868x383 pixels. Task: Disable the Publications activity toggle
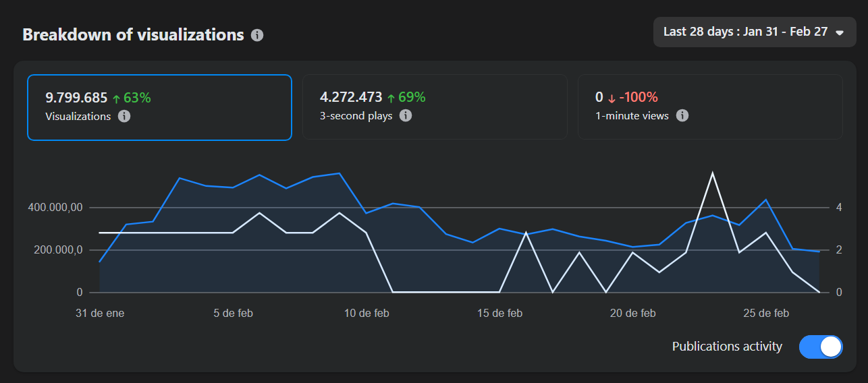(x=820, y=347)
